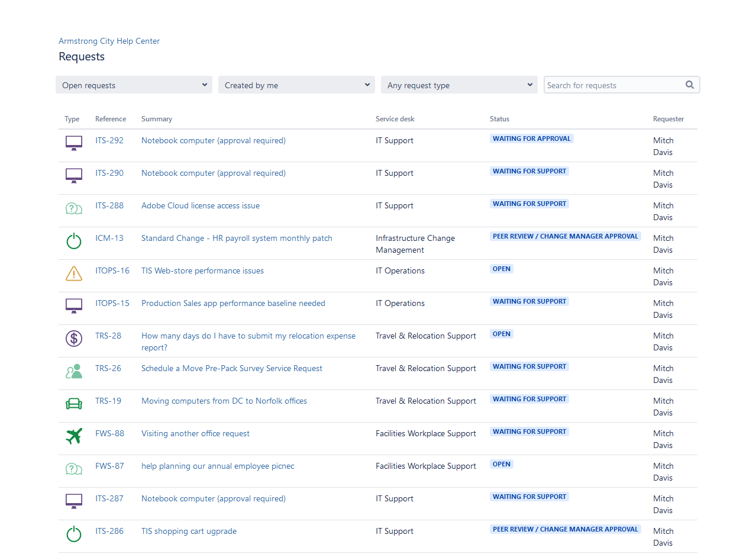Open the Armstrong City Help Center link
The height and width of the screenshot is (554, 756).
point(109,41)
